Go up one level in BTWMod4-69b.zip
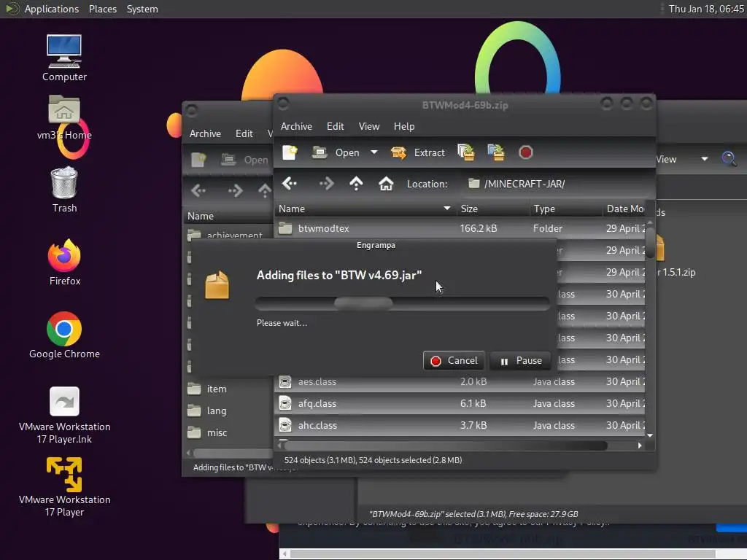Screen dimensions: 747x560 [356, 184]
